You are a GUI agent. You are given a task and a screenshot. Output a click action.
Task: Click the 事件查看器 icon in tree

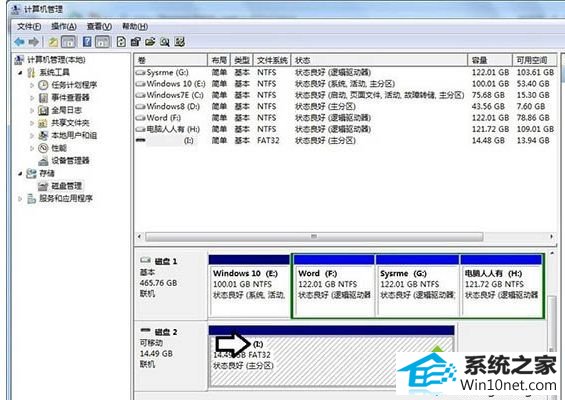click(x=43, y=98)
